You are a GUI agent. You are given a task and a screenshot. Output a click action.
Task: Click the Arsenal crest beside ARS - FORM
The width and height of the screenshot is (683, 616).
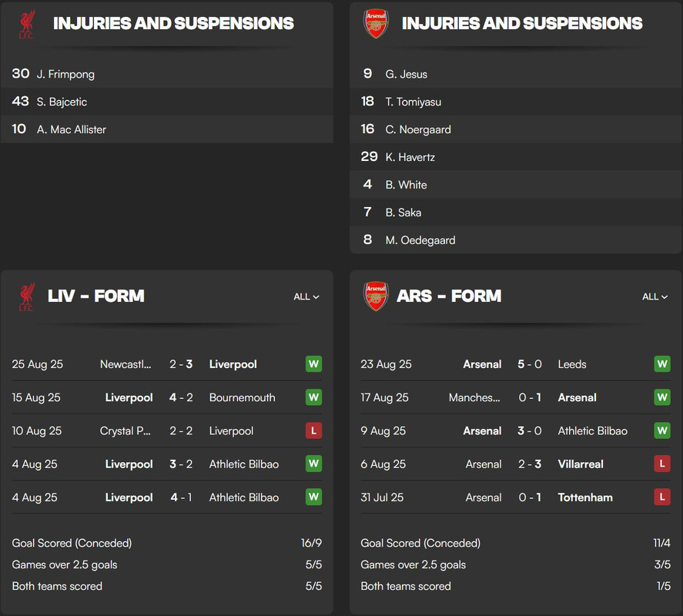(376, 296)
